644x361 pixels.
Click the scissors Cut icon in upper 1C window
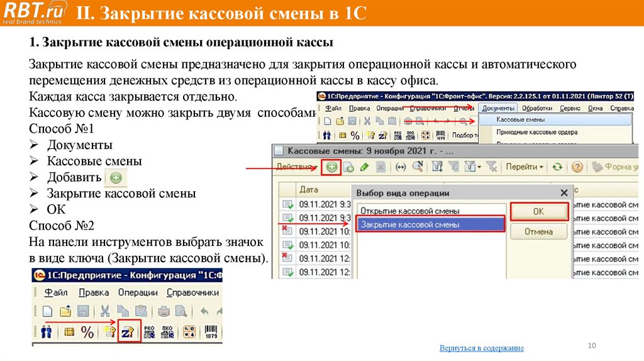click(x=367, y=121)
